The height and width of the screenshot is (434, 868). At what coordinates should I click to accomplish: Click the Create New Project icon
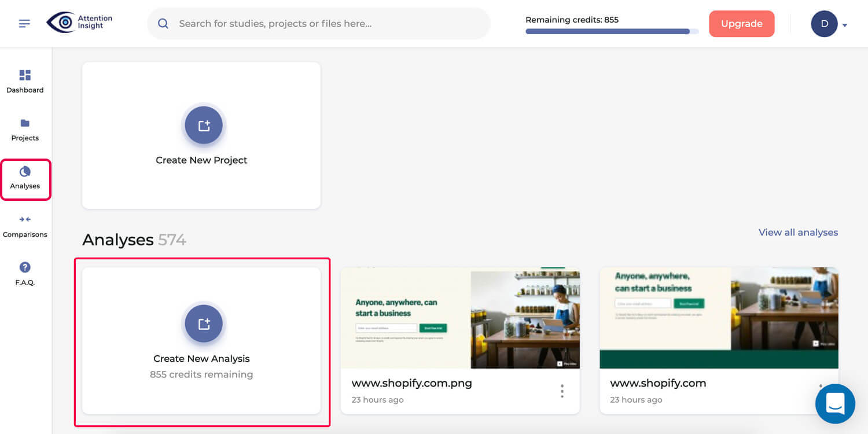pyautogui.click(x=204, y=125)
